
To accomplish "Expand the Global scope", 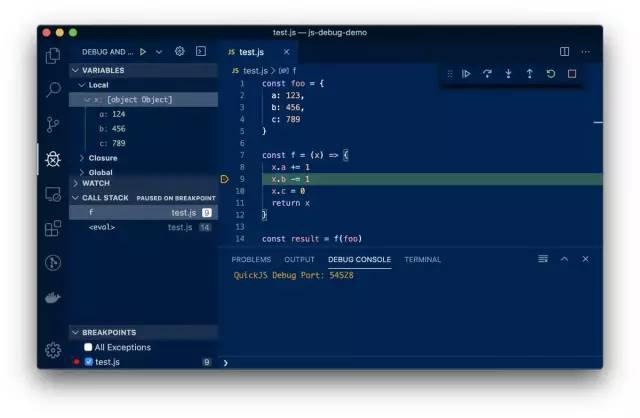I will 100,172.
